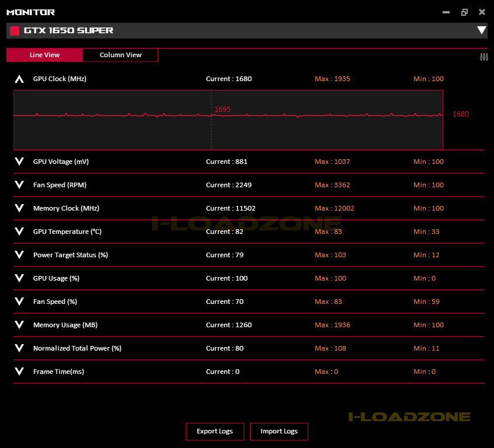Viewport: 494px width, 448px height.
Task: Click the Memory Usage 'Current : 1260' value
Action: pos(229,324)
